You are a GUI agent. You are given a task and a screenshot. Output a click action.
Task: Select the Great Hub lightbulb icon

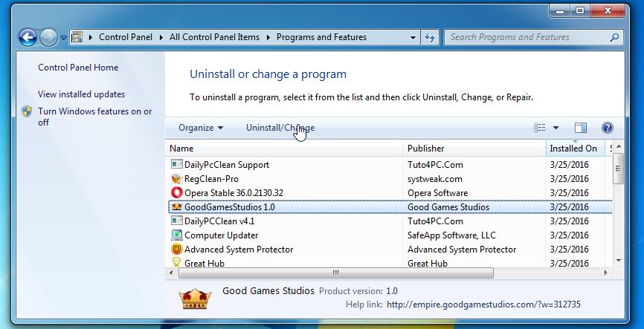click(x=176, y=262)
